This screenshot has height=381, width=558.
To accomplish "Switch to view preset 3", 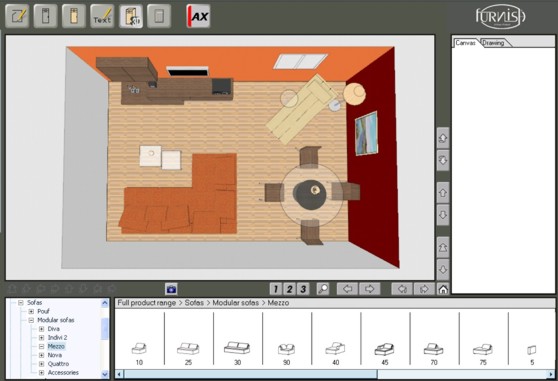I will pyautogui.click(x=303, y=289).
